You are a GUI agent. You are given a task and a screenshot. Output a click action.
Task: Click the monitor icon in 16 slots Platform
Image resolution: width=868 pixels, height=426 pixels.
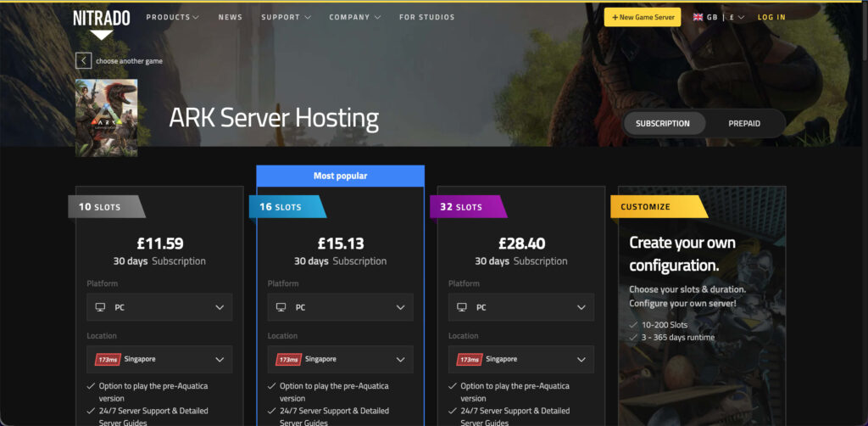281,307
